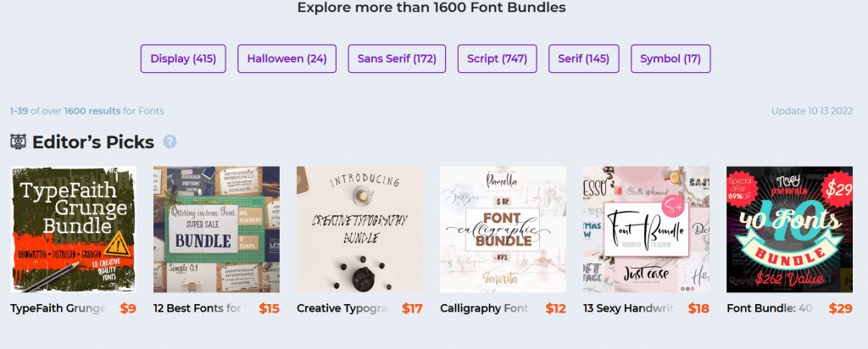Open the TypeFaith Grunge Bundle thumbnail

[x=73, y=230]
